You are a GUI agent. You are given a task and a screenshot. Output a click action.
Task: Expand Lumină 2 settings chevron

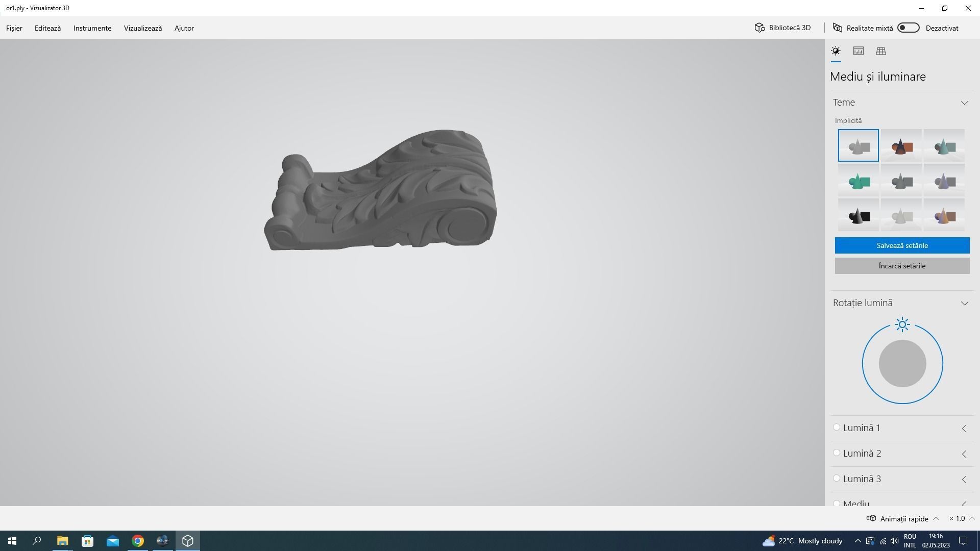click(x=964, y=454)
